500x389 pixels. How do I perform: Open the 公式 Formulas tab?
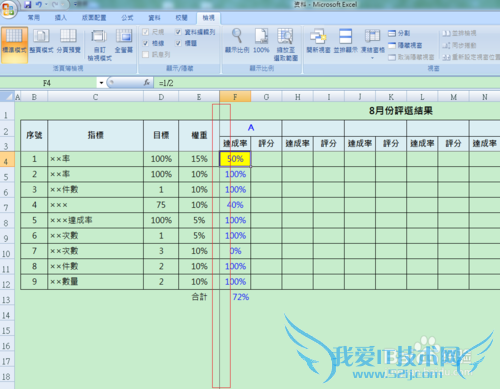click(127, 18)
